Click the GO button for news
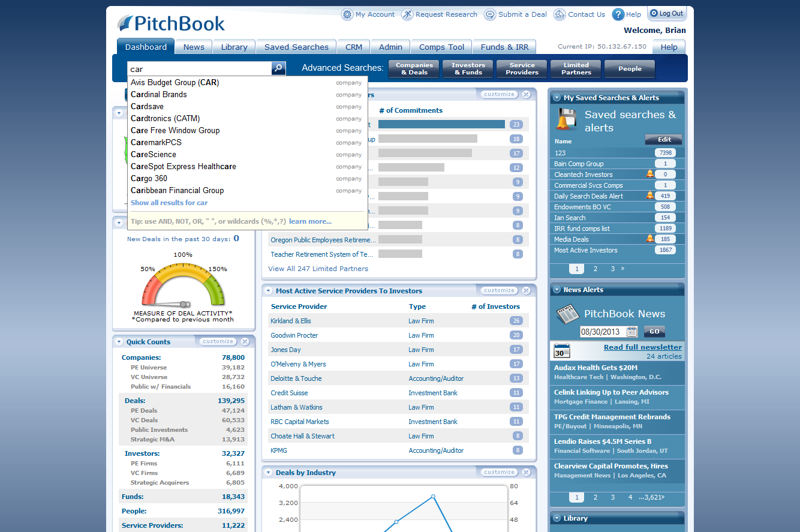Image resolution: width=800 pixels, height=532 pixels. [x=654, y=332]
